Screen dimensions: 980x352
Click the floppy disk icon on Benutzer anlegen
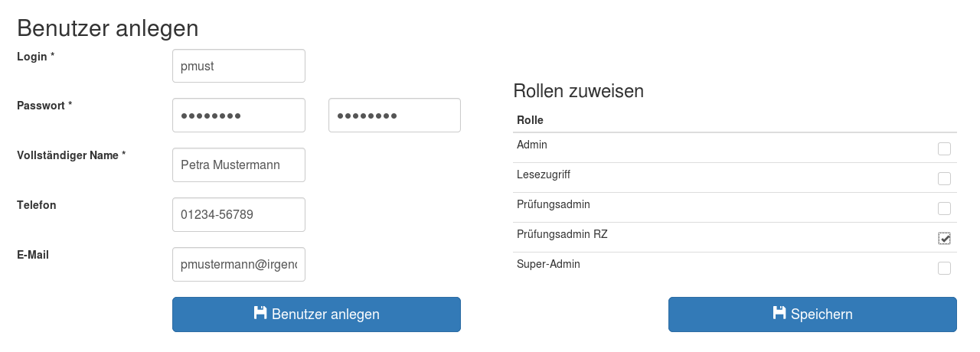pos(260,313)
